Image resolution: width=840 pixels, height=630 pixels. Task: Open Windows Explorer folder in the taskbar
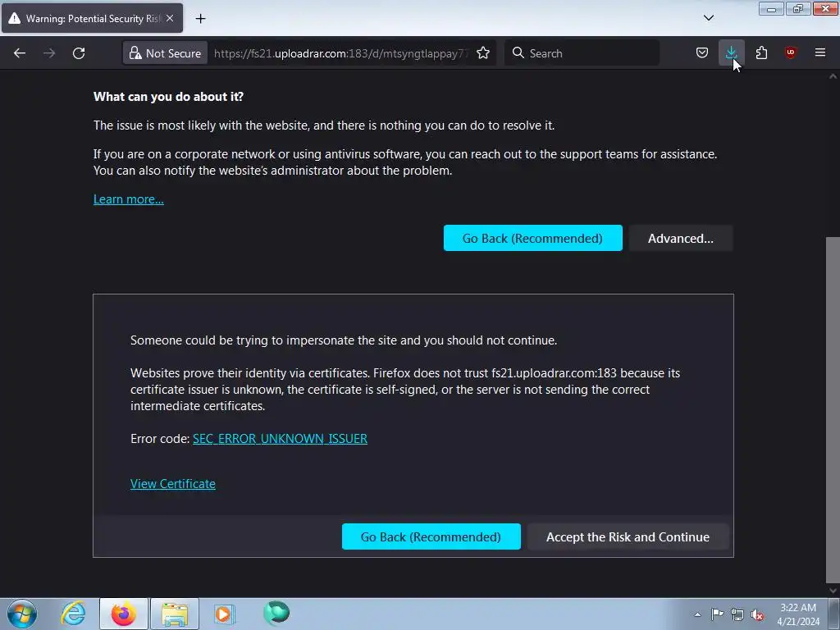[x=175, y=614]
